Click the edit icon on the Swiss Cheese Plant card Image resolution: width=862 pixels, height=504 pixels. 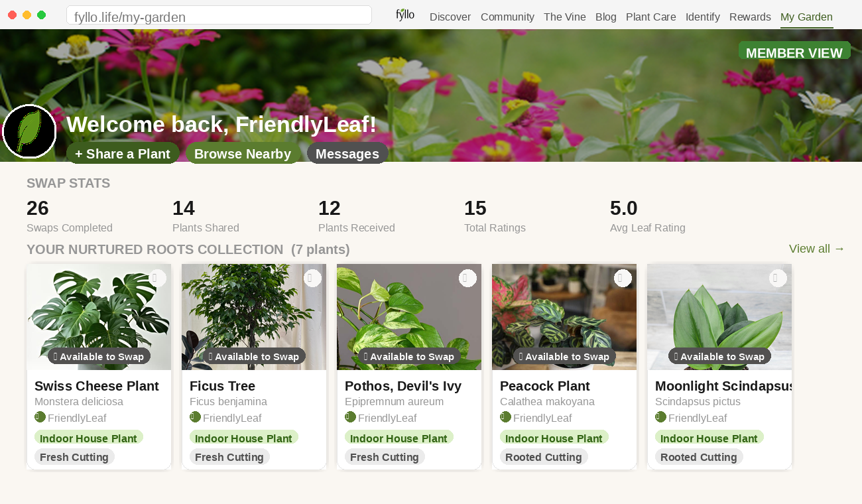pyautogui.click(x=157, y=278)
